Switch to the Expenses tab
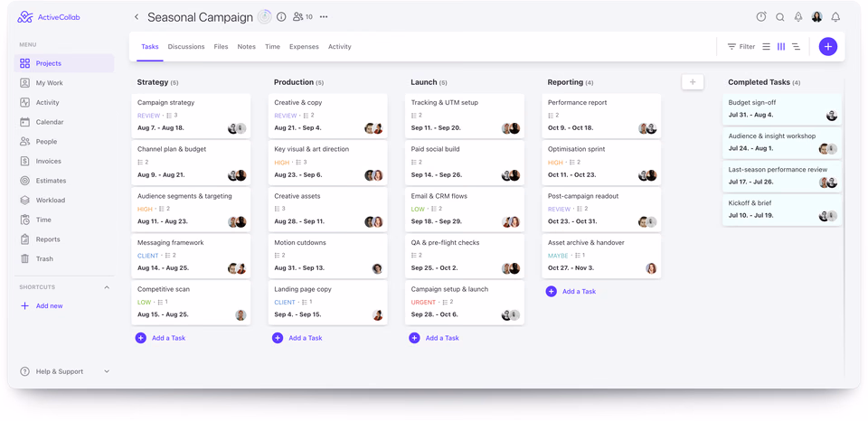This screenshot has height=421, width=868. click(304, 47)
